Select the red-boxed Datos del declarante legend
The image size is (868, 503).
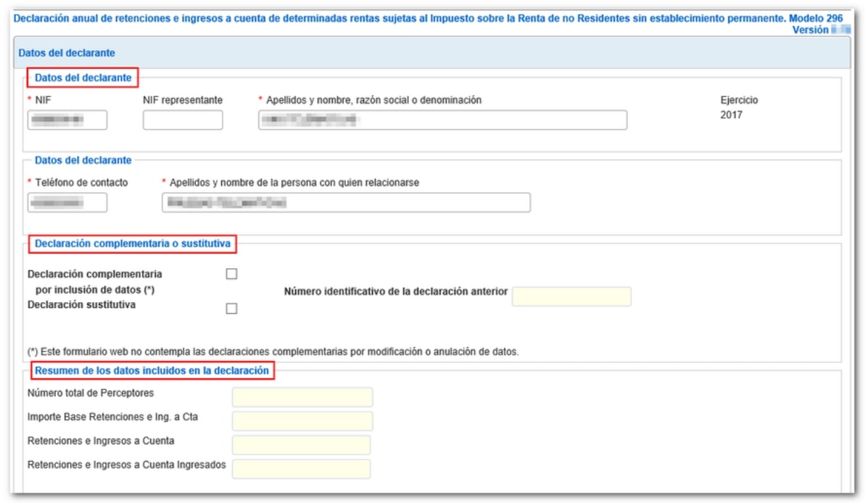click(x=83, y=78)
